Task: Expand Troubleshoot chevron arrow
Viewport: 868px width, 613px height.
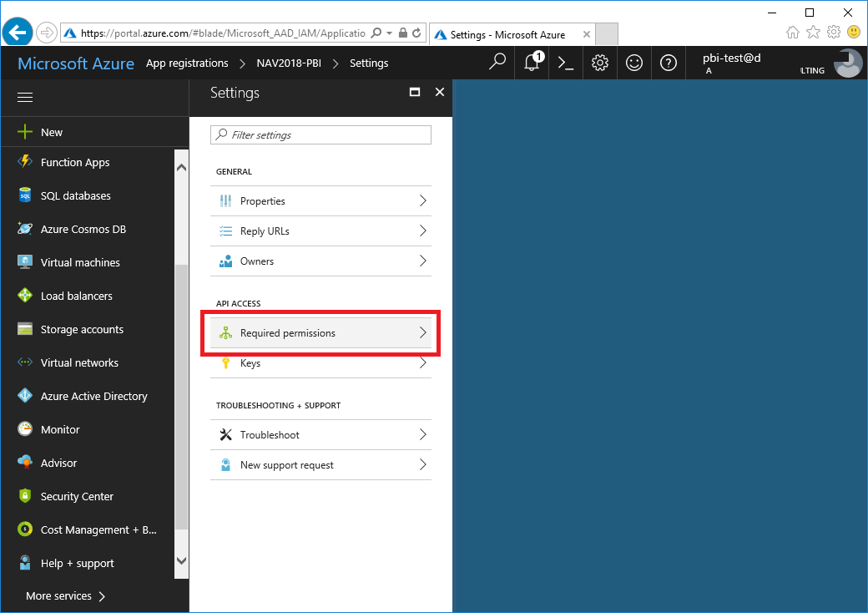Action: (x=423, y=434)
